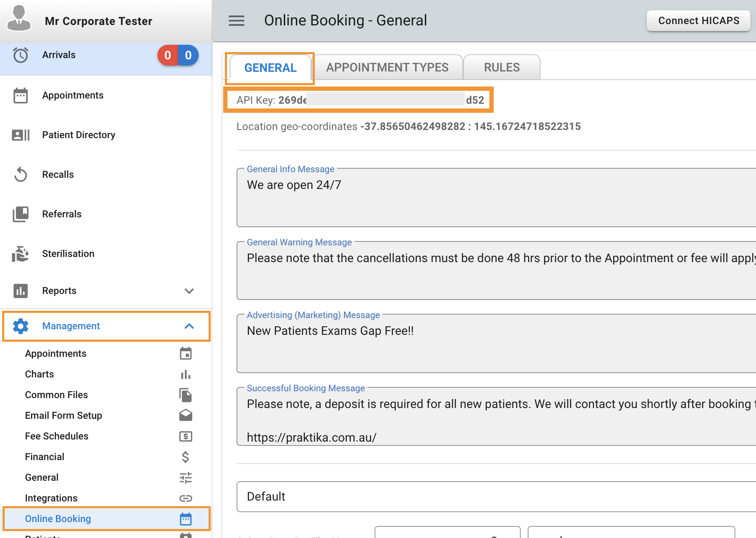
Task: Open Email Form Setup under Management
Action: (106, 415)
